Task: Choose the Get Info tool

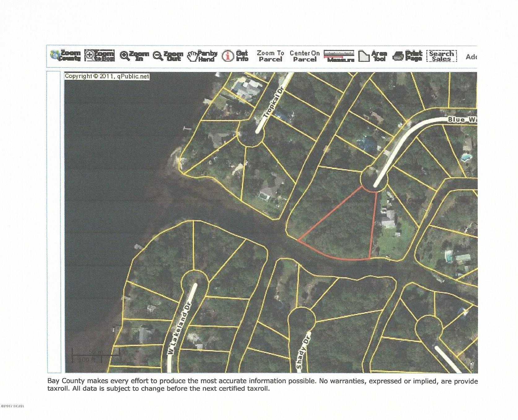Action: (235, 56)
